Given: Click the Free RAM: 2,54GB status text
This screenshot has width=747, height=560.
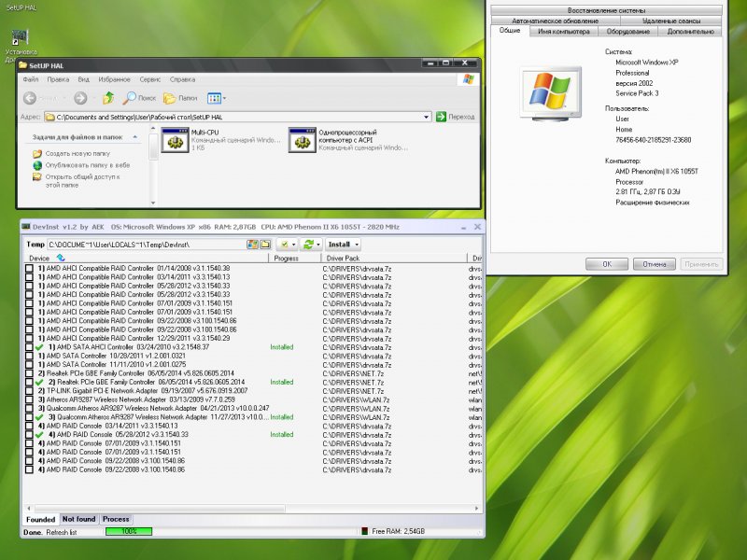Looking at the screenshot, I should coord(399,531).
